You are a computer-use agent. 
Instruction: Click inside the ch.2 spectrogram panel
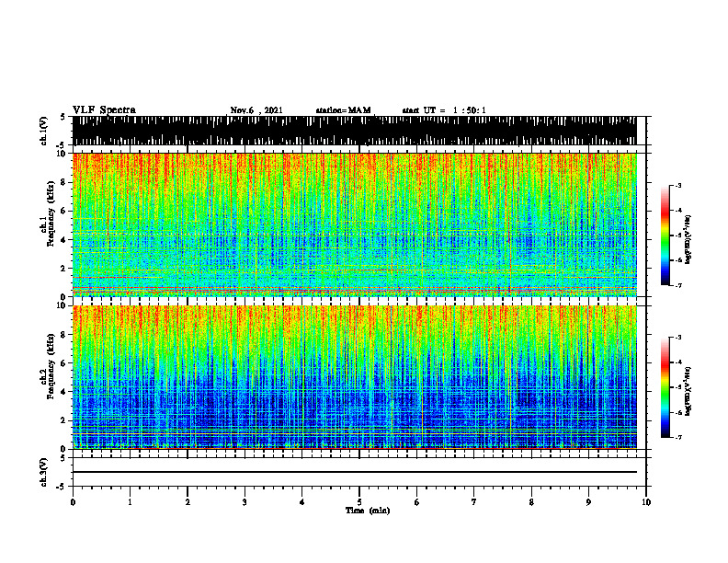click(355, 377)
